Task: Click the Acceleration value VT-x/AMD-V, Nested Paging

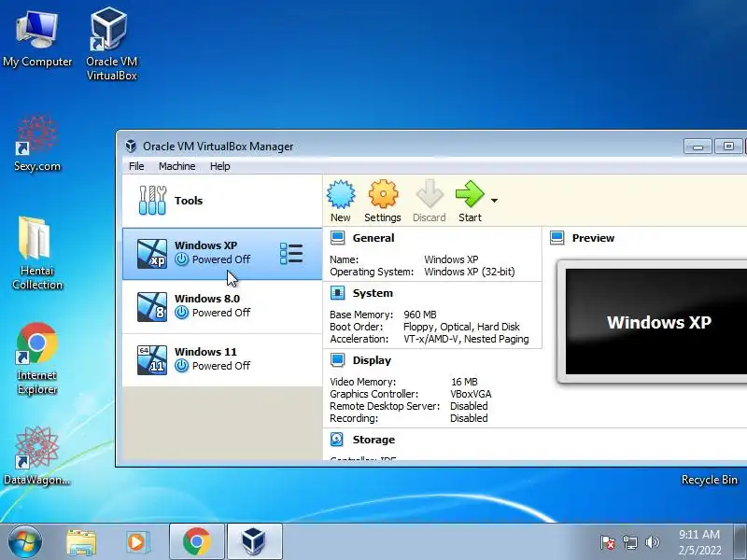Action: click(x=466, y=339)
